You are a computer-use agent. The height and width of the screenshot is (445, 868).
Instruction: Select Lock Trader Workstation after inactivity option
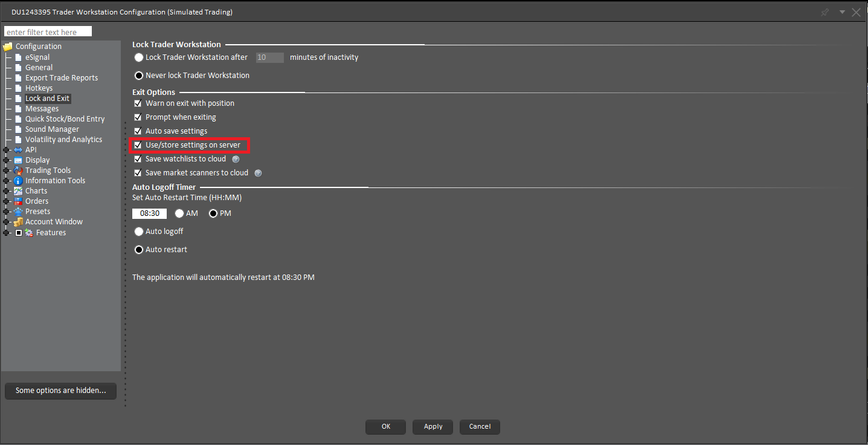coord(139,57)
